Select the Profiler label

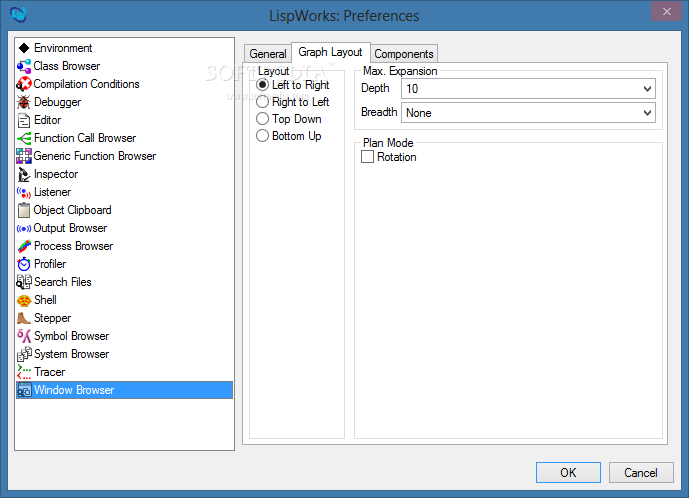50,264
